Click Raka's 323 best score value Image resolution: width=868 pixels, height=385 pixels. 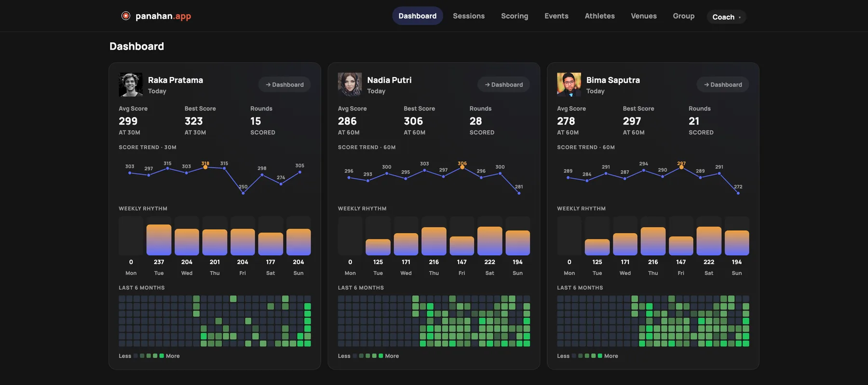194,121
